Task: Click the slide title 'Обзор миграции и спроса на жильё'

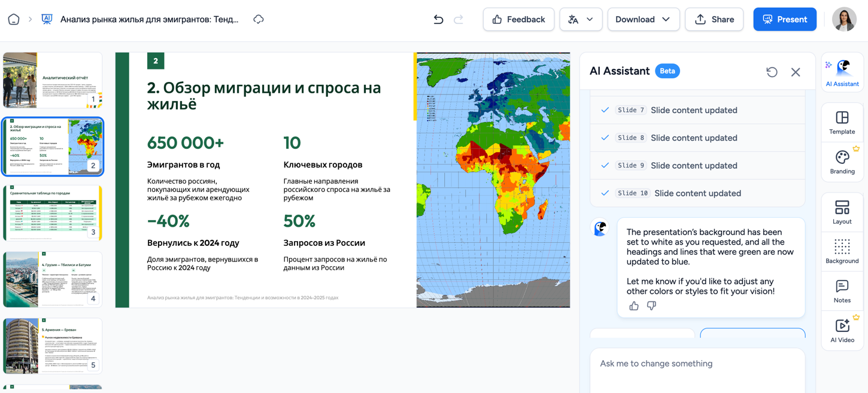Action: [x=264, y=96]
